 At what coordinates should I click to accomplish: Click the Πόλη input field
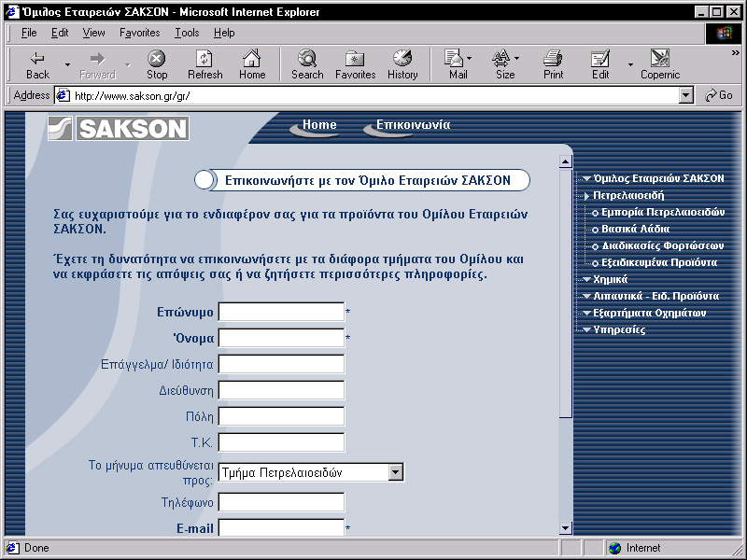[281, 416]
